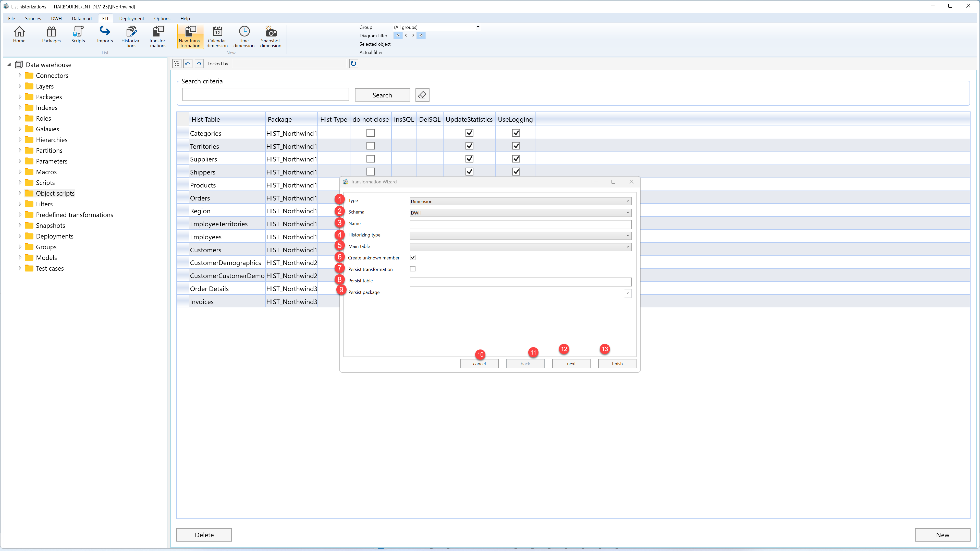Image resolution: width=980 pixels, height=551 pixels.
Task: Open the Type dropdown in wizard
Action: 520,201
